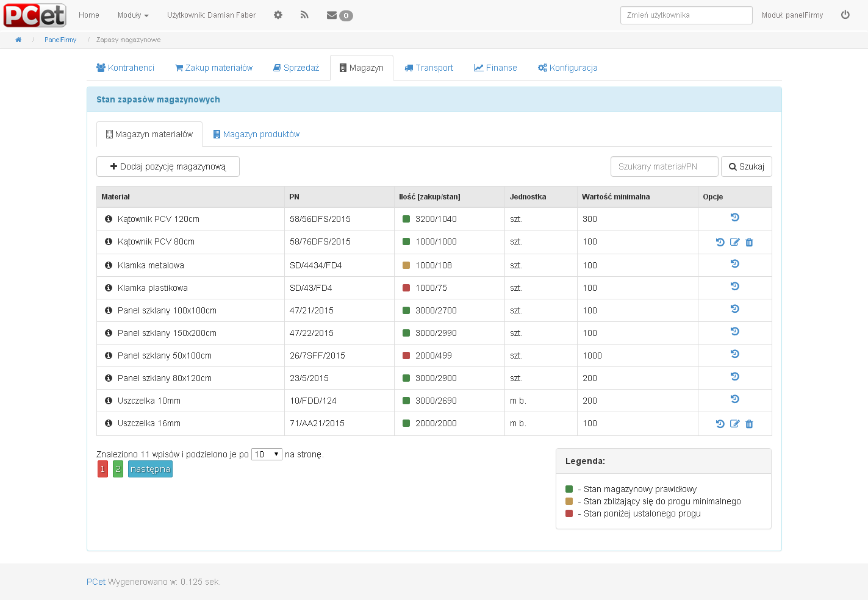Click the PN value 26/7SFF/2015

317,355
